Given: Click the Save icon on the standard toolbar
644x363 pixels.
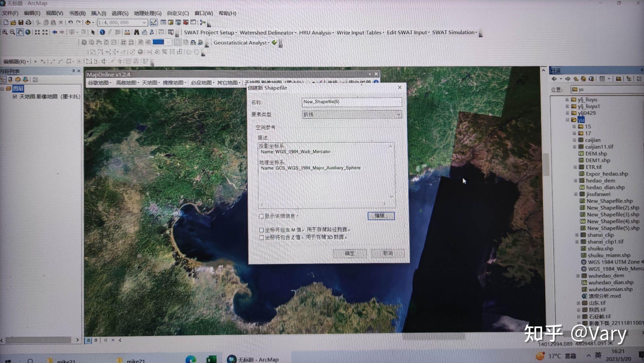Looking at the screenshot, I should coord(21,23).
